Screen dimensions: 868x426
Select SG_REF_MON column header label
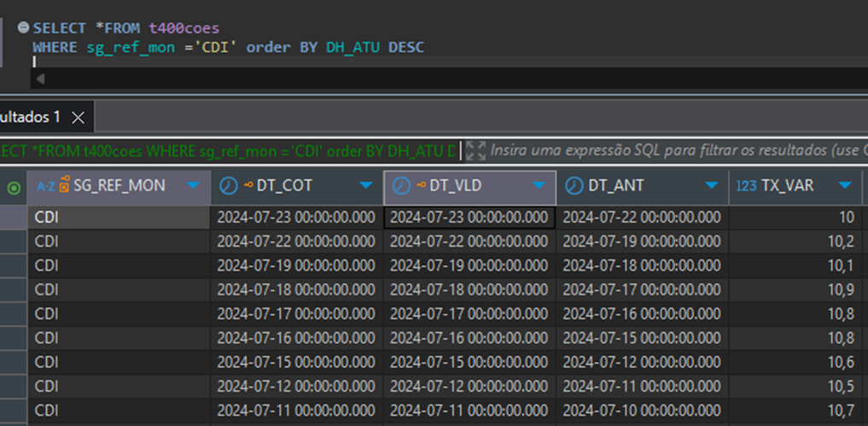coord(119,185)
